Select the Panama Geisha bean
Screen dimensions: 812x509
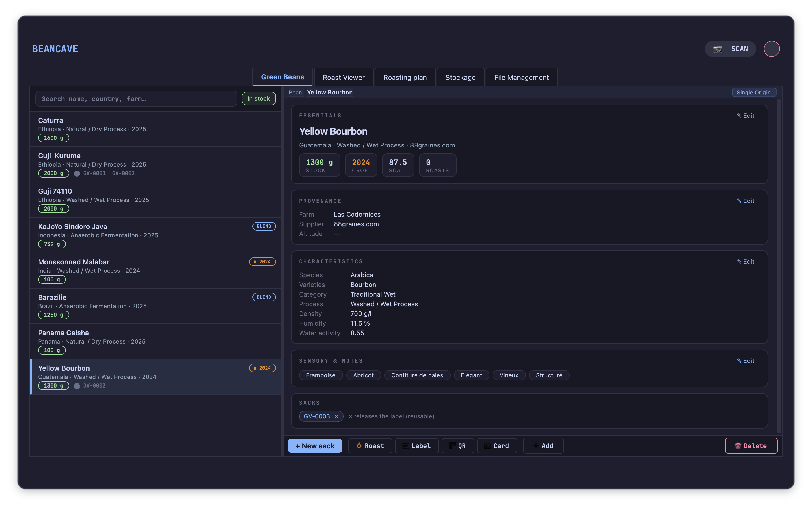tap(156, 341)
